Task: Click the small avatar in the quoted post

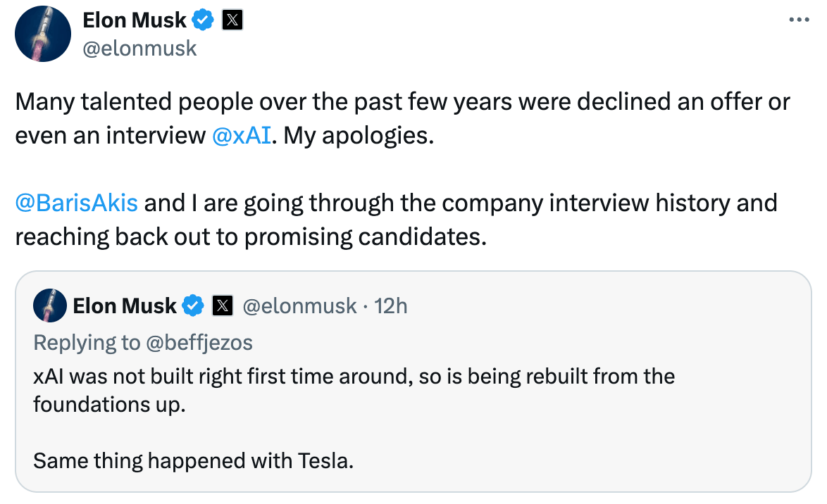Action: click(50, 306)
